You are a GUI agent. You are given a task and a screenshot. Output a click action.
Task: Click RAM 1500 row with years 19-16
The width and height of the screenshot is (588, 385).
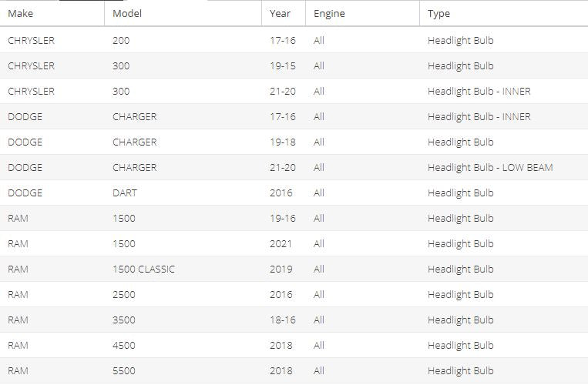coord(294,218)
